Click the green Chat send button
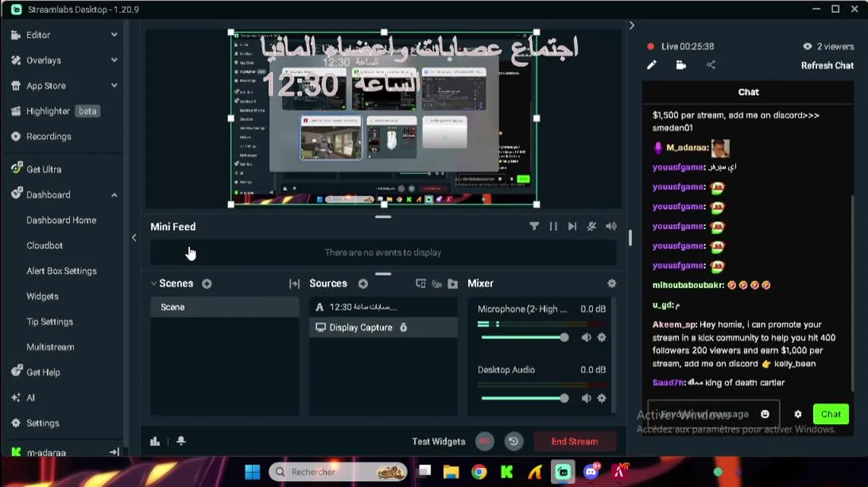Image resolution: width=868 pixels, height=487 pixels. [x=831, y=414]
